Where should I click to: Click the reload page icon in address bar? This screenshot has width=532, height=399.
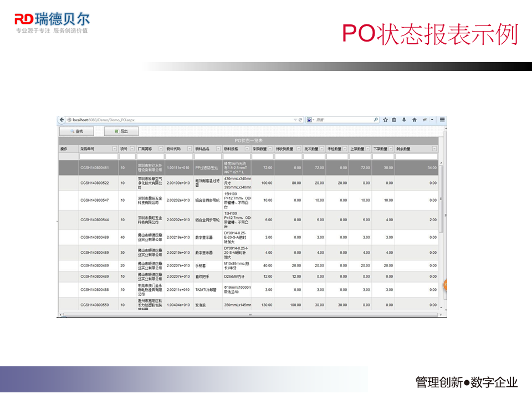click(300, 120)
